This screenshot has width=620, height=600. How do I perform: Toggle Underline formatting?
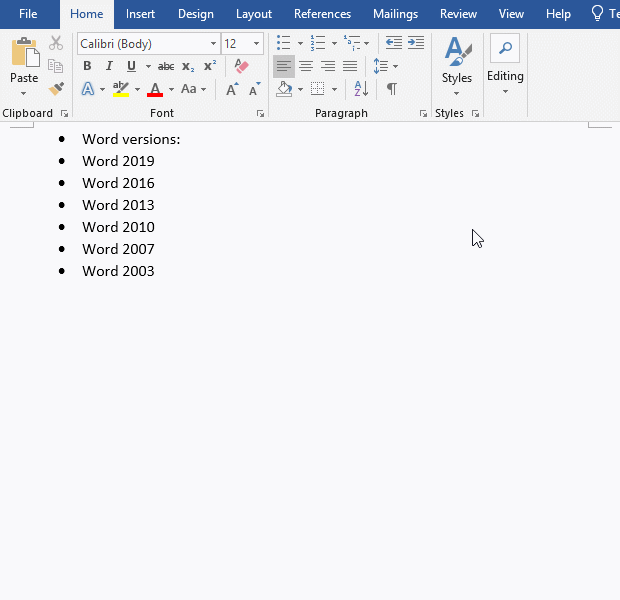[131, 66]
